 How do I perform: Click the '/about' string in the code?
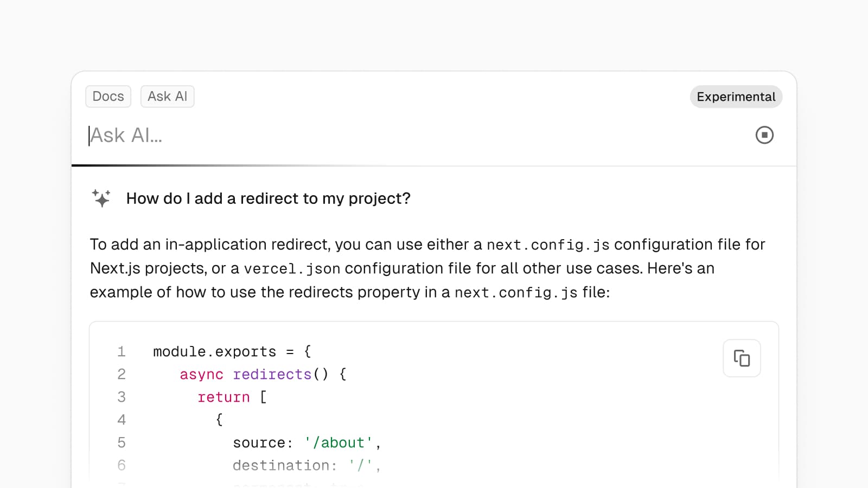click(x=339, y=443)
